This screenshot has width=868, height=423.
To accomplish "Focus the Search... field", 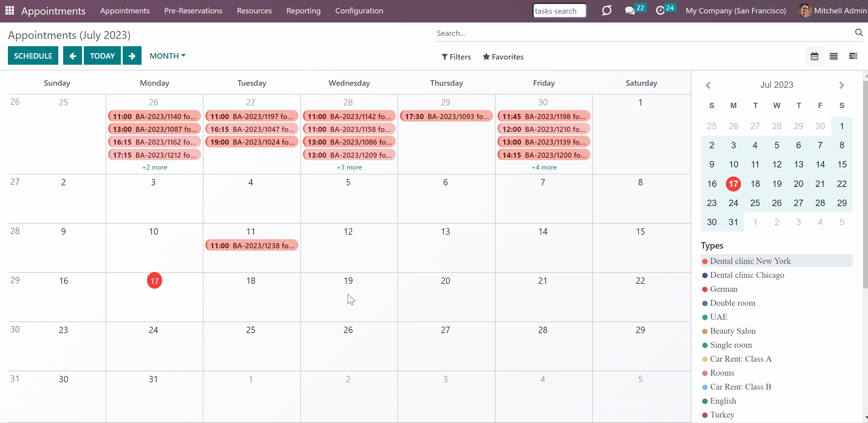I will point(644,33).
